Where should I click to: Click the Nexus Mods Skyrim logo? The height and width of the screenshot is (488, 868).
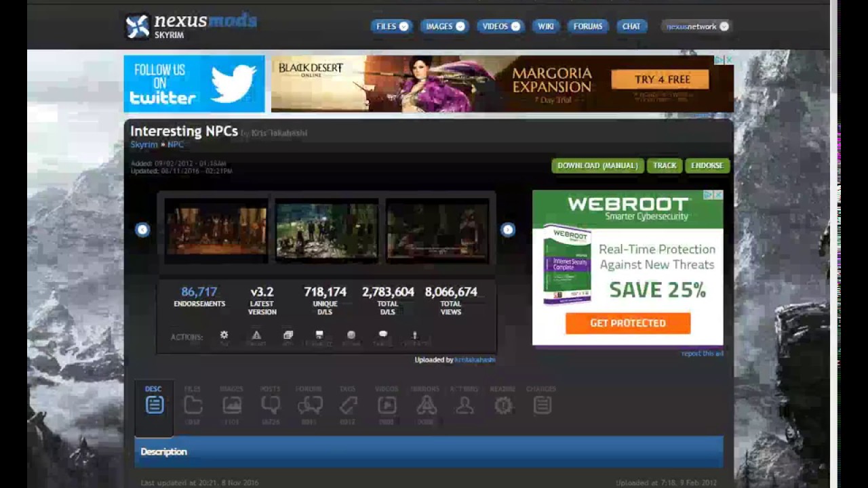[191, 26]
